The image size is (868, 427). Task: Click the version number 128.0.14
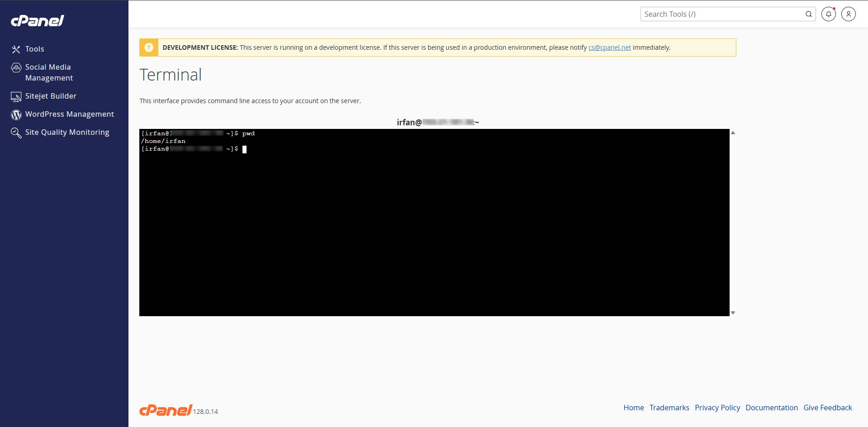[x=205, y=412]
